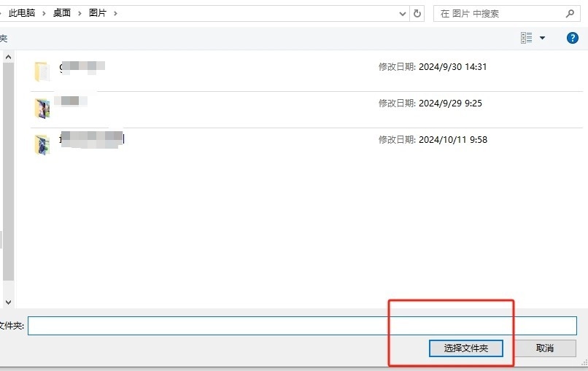Viewport: 588px width, 371px height.
Task: Expand the address bar history dropdown
Action: pyautogui.click(x=403, y=13)
